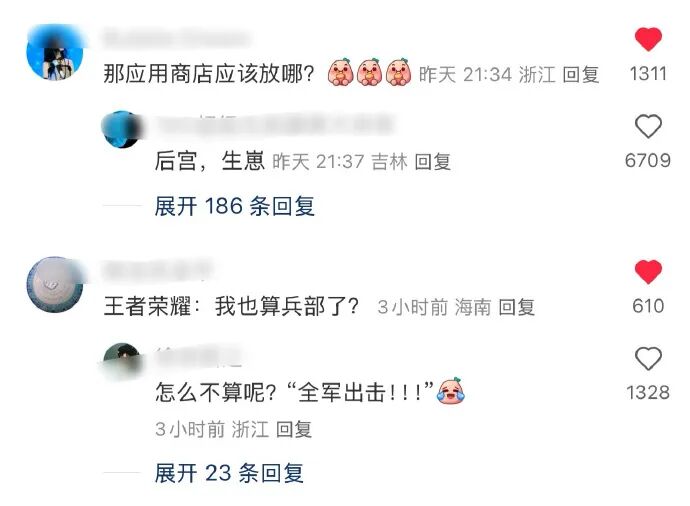Unlike the comment with 1311 likes
The width and height of the screenshot is (690, 506).
648,39
